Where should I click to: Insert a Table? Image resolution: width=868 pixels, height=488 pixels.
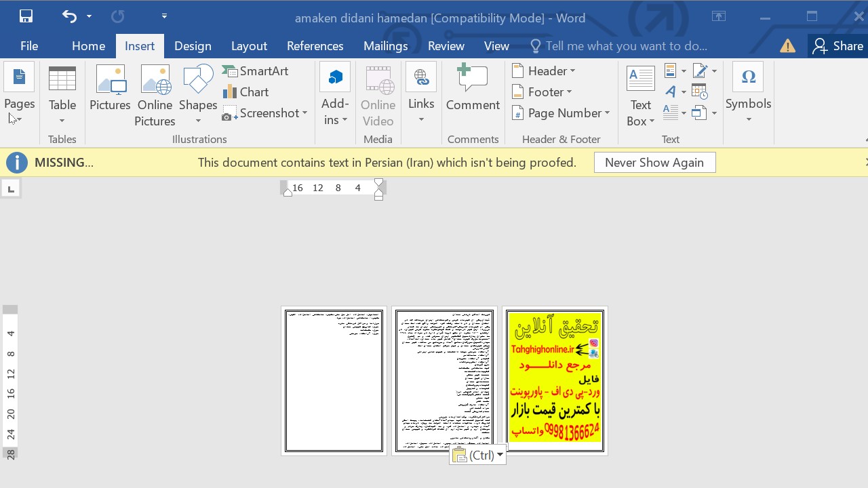(62, 95)
